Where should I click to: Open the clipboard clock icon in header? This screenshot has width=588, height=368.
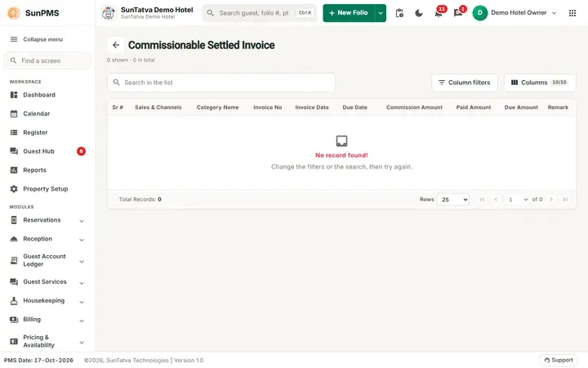pos(399,13)
